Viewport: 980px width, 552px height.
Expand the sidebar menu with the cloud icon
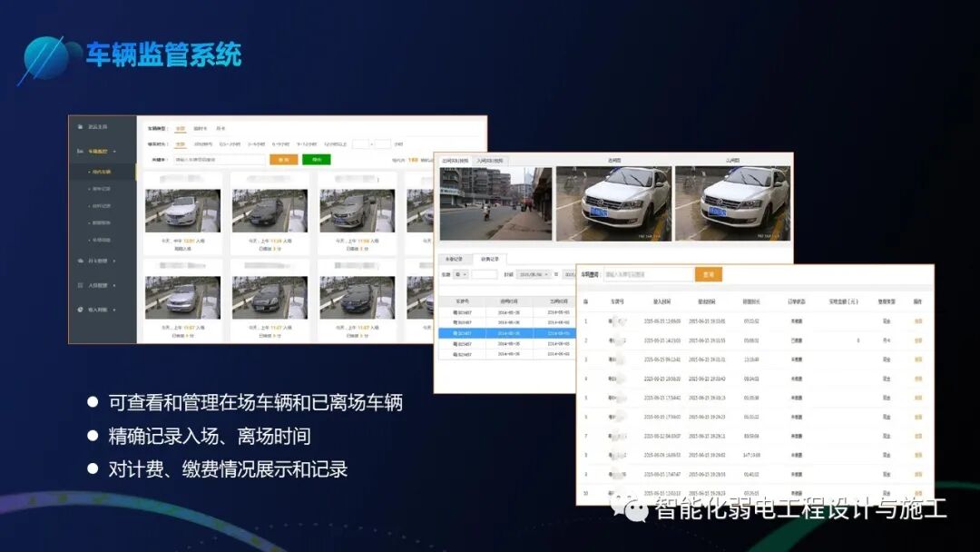click(x=114, y=261)
